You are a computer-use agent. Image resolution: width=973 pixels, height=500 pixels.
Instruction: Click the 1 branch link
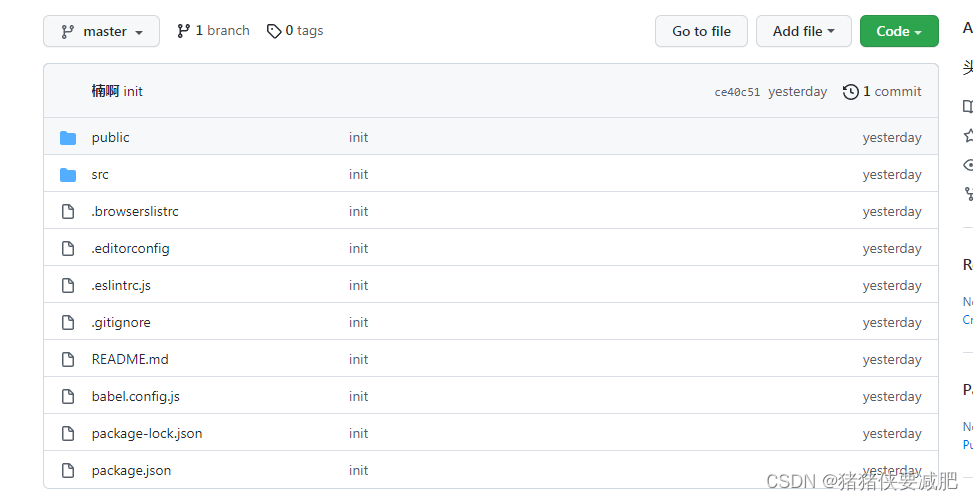213,30
